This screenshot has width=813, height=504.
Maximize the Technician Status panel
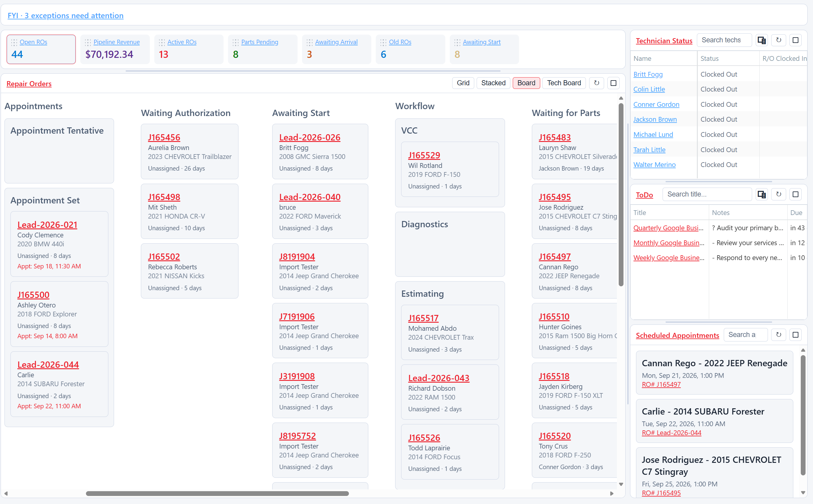[795, 40]
